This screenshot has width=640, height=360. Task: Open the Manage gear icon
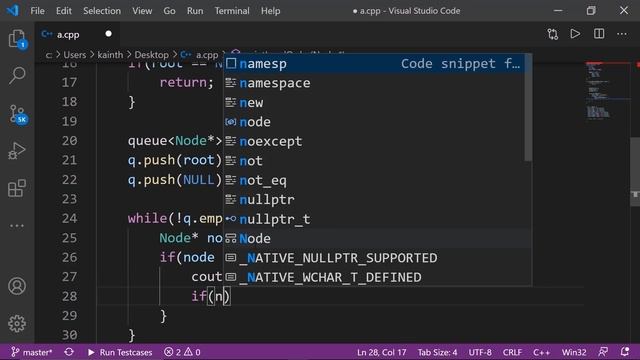coord(17,324)
